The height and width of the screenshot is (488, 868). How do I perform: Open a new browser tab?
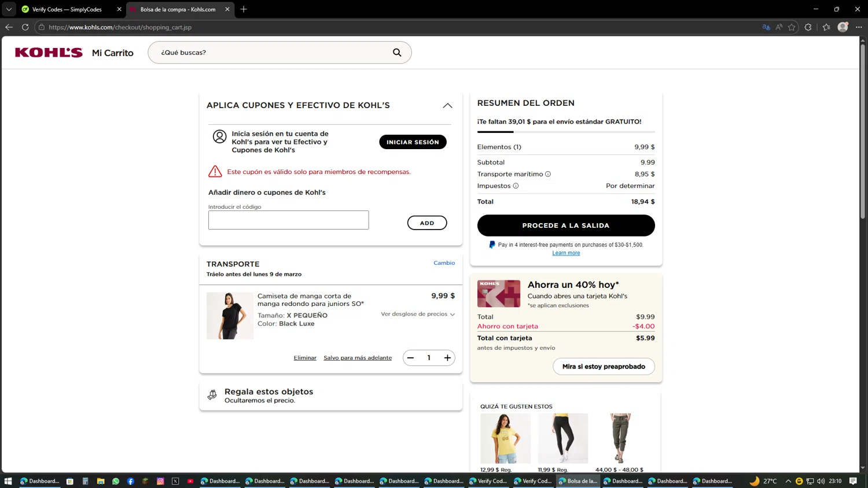(x=244, y=9)
